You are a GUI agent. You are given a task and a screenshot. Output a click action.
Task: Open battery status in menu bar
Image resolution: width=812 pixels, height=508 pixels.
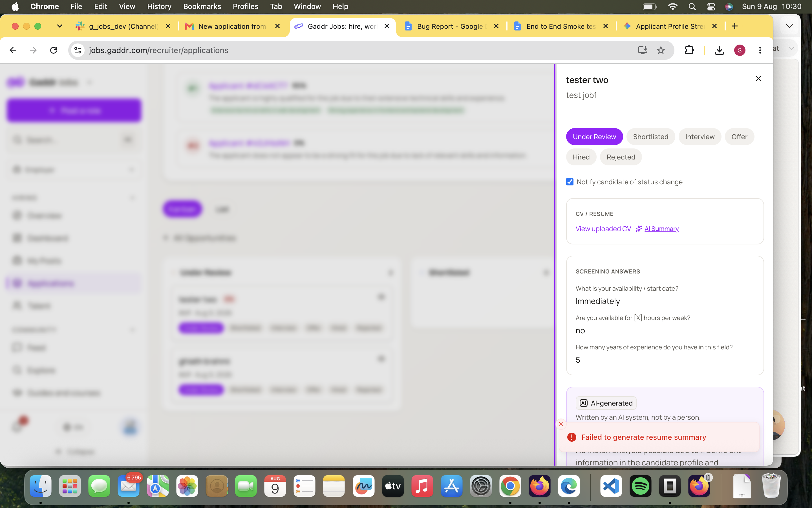pyautogui.click(x=650, y=6)
